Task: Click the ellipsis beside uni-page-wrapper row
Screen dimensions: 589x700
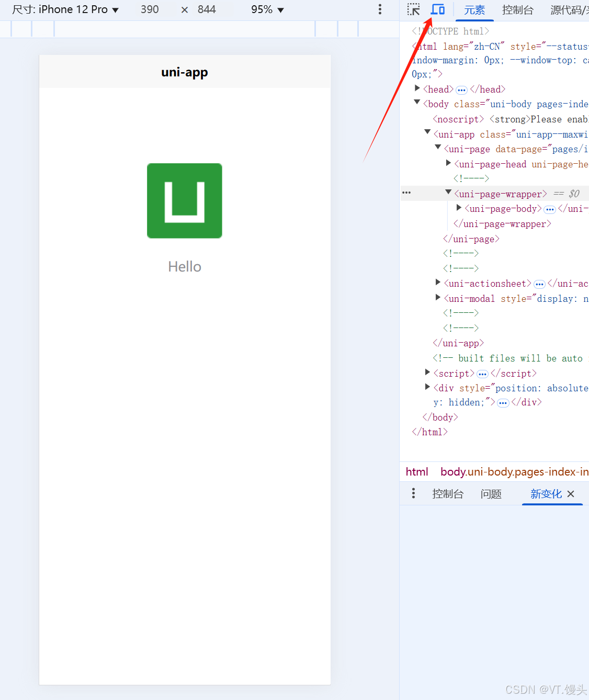Action: (x=406, y=193)
